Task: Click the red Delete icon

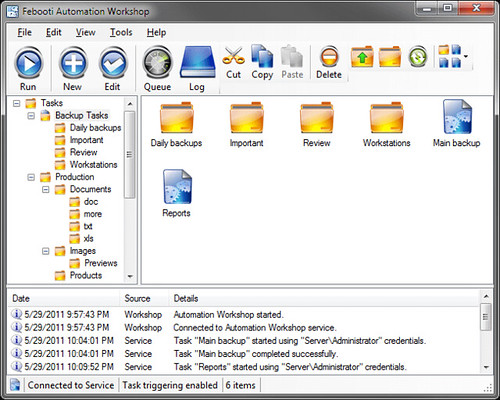Action: tap(329, 56)
